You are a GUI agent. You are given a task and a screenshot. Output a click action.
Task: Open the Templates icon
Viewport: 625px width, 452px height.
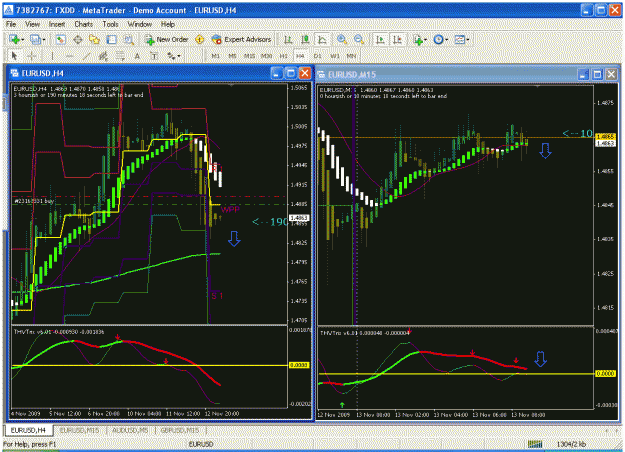(x=459, y=39)
